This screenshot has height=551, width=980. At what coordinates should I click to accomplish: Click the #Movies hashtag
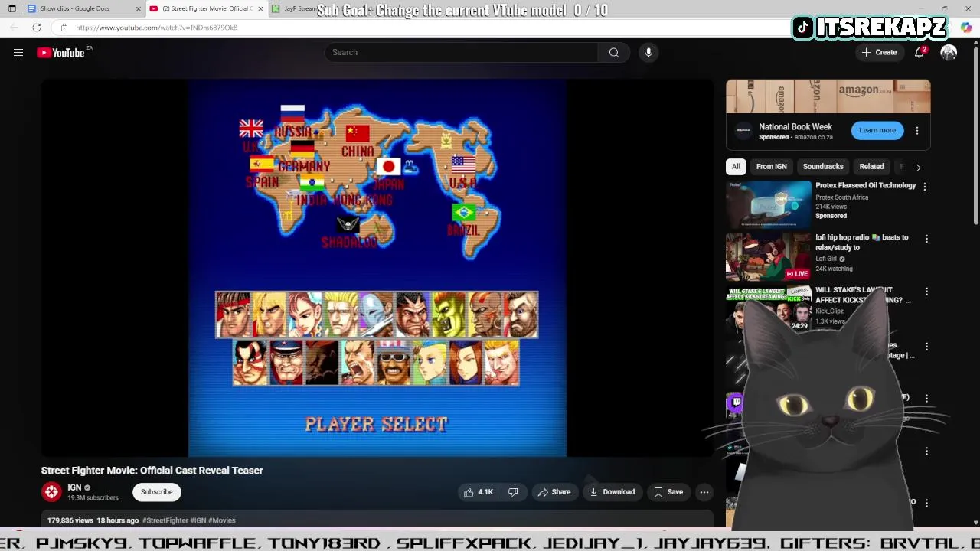coord(222,520)
